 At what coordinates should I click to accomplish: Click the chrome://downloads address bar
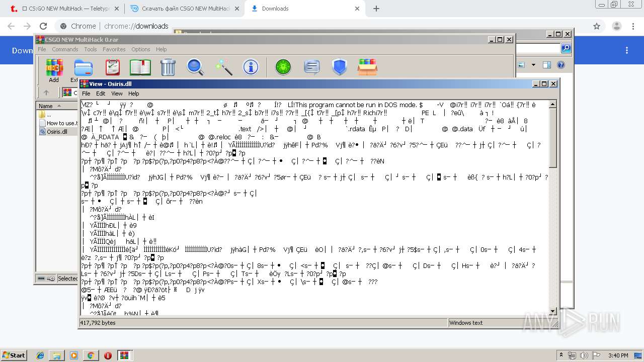(x=322, y=26)
